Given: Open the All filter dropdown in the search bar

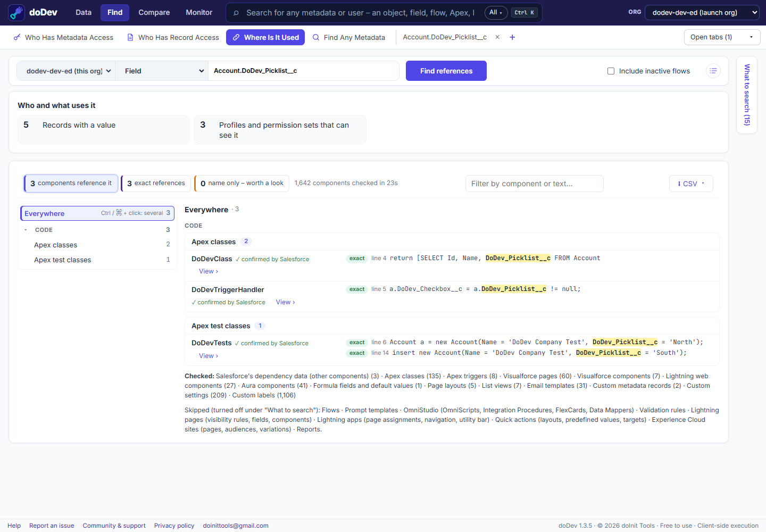Looking at the screenshot, I should point(496,12).
